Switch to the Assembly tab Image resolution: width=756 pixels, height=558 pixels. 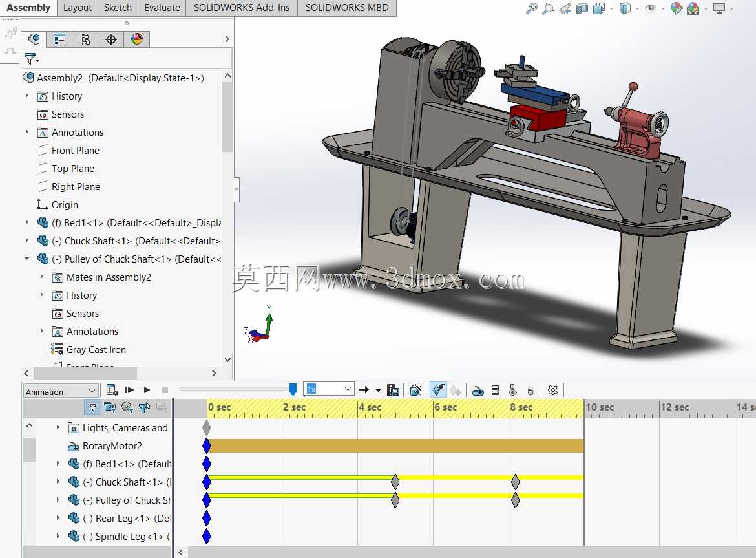click(x=28, y=8)
